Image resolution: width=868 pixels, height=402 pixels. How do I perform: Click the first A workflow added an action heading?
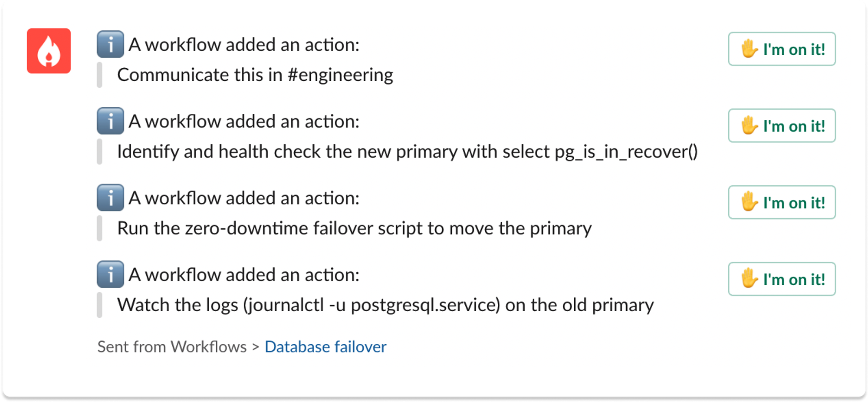click(x=244, y=45)
